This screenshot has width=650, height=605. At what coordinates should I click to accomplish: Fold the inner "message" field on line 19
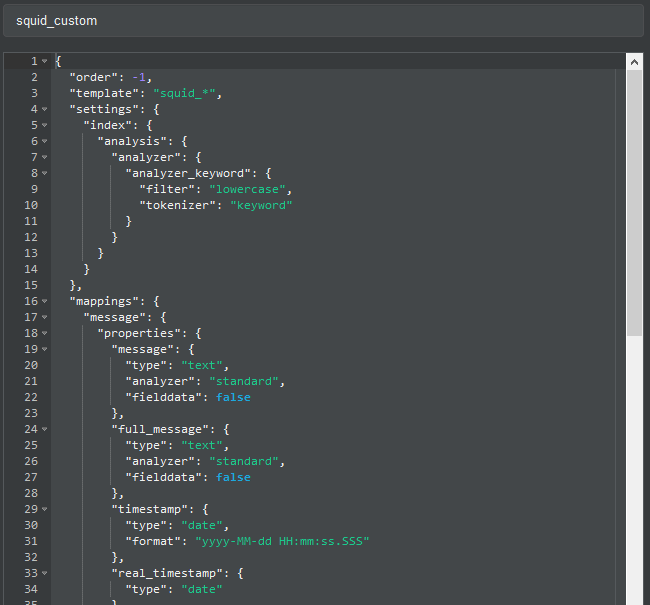click(44, 350)
